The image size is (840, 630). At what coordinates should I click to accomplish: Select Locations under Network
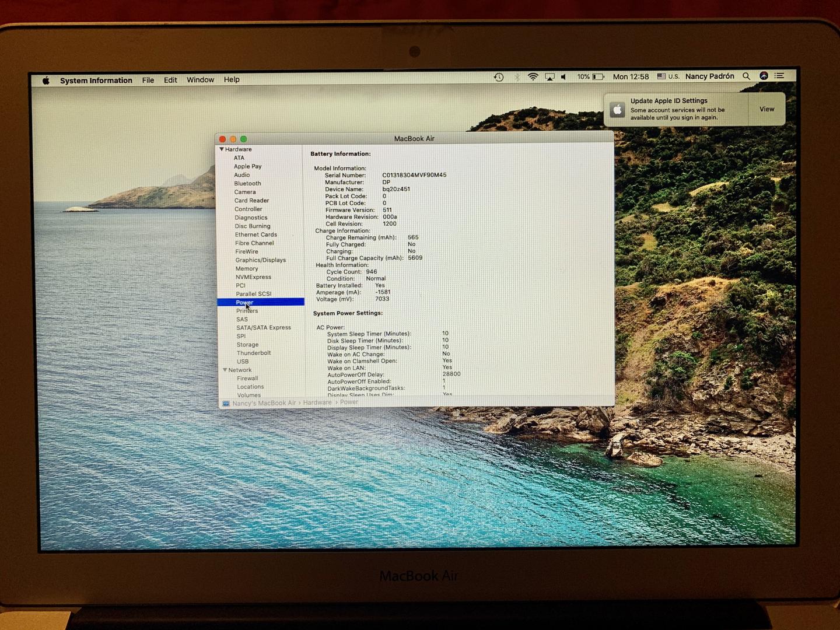(x=250, y=387)
